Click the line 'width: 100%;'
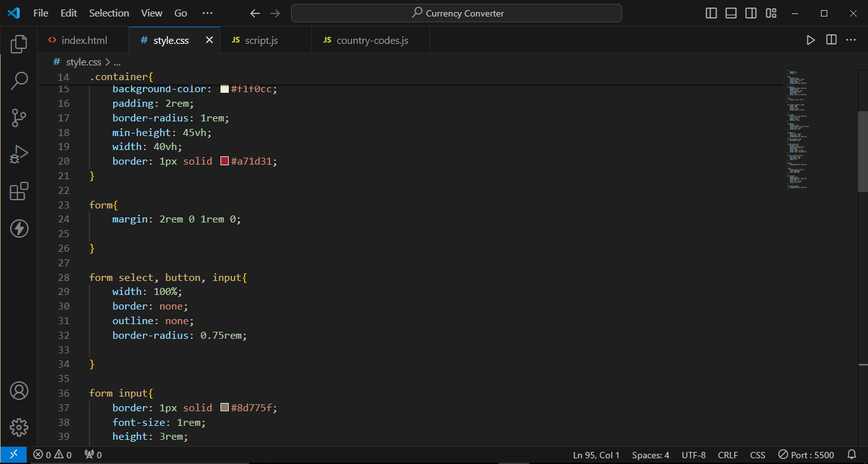This screenshot has height=464, width=868. pos(147,292)
